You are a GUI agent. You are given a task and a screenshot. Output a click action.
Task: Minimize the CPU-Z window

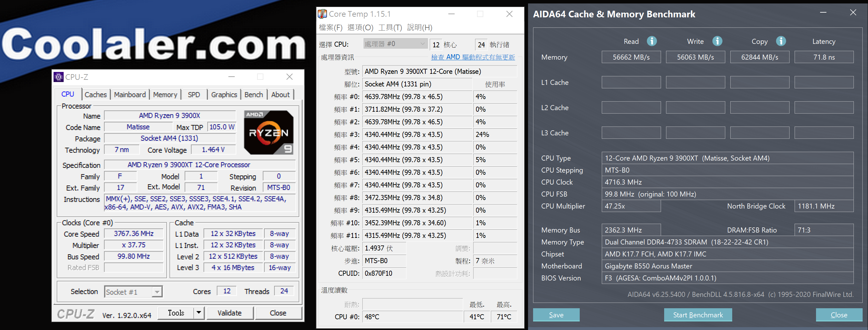(x=232, y=77)
